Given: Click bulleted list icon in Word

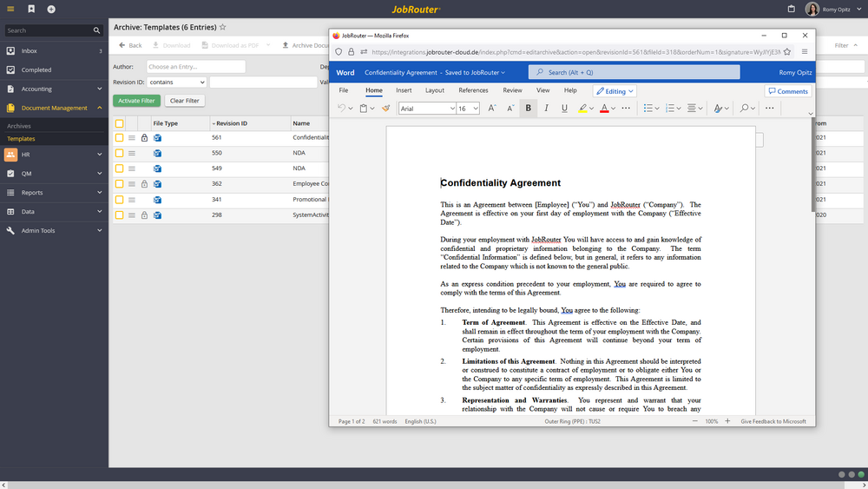Looking at the screenshot, I should point(648,108).
